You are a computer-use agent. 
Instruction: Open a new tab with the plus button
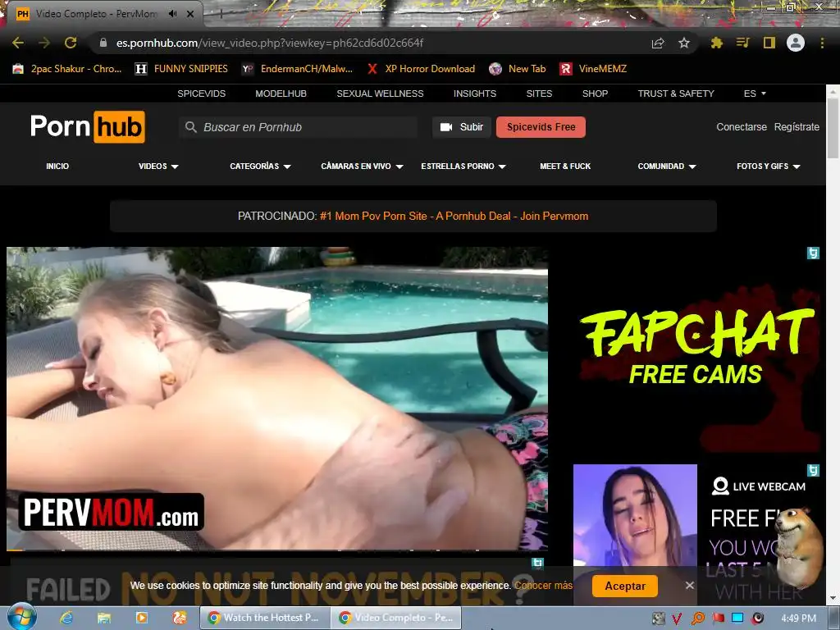point(221,15)
